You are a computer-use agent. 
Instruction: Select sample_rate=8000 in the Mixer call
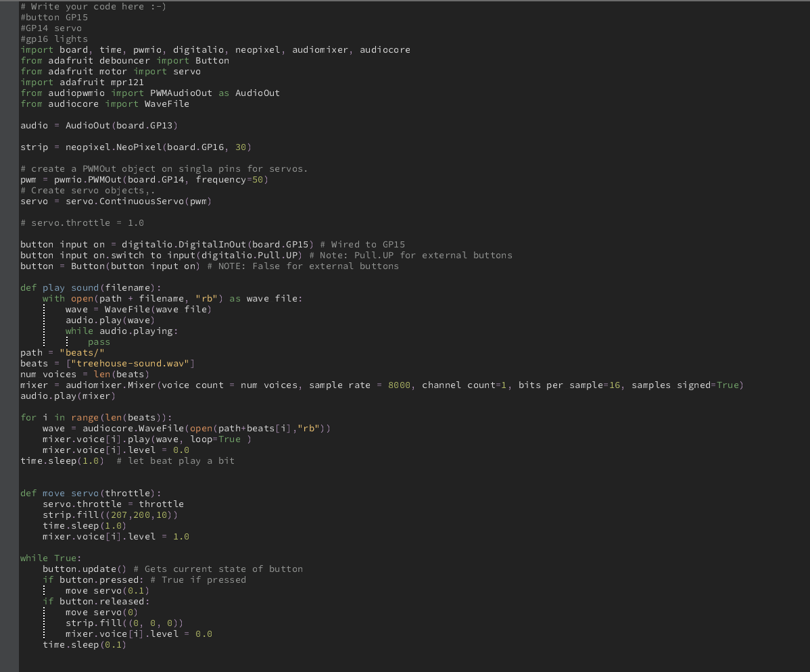362,385
